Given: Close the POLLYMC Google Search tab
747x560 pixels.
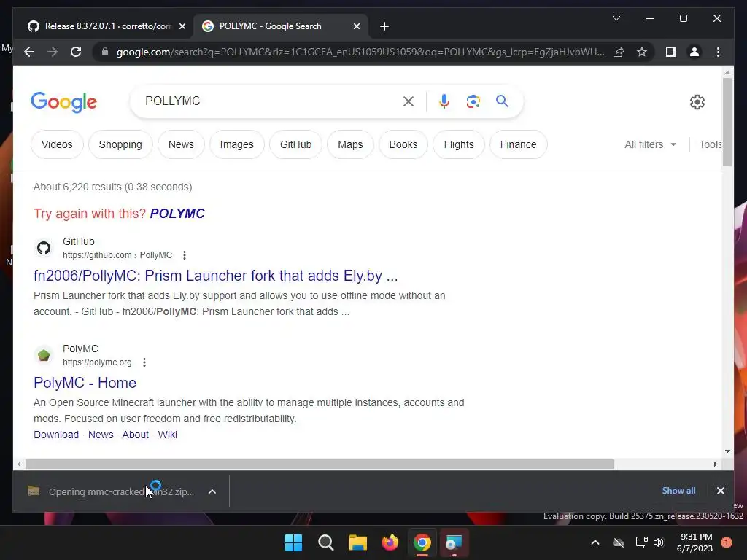Looking at the screenshot, I should [x=356, y=26].
